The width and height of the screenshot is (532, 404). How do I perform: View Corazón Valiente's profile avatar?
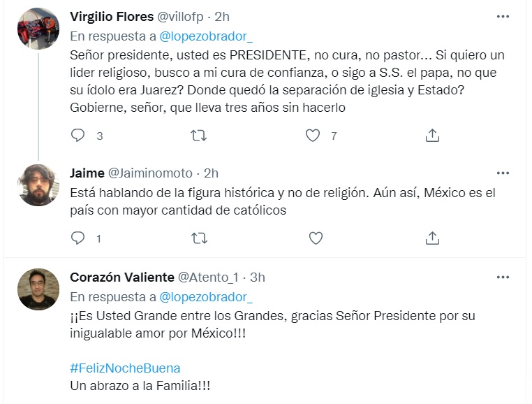(x=38, y=289)
